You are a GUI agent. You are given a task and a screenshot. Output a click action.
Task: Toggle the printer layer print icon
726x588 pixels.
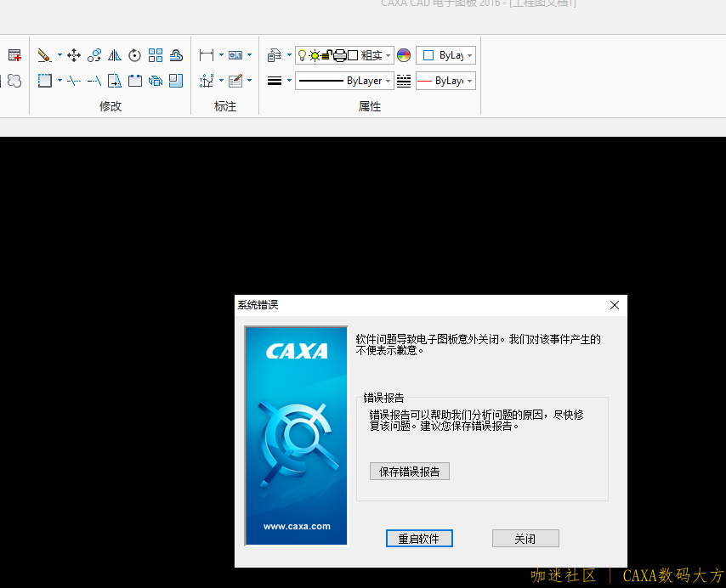tap(340, 55)
